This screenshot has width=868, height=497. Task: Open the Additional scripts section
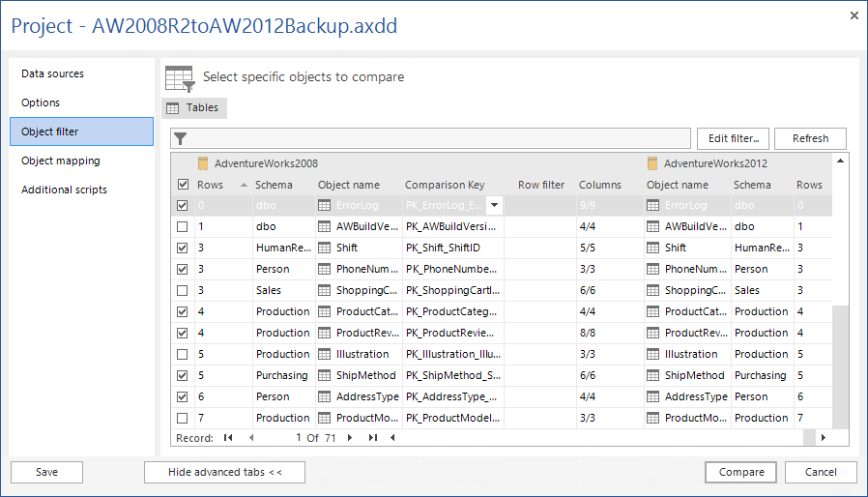81,190
